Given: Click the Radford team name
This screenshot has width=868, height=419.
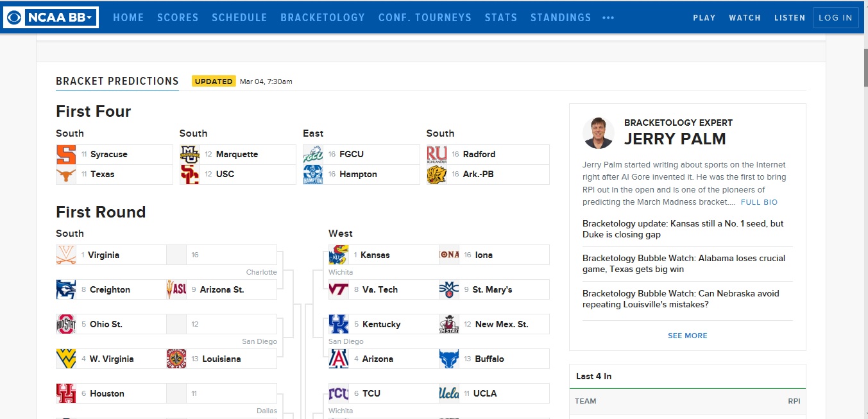Looking at the screenshot, I should [x=479, y=154].
